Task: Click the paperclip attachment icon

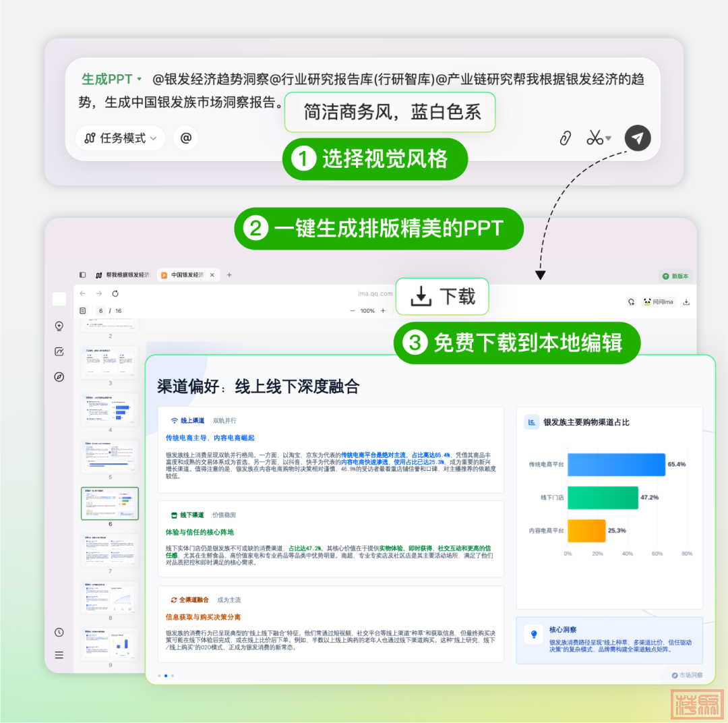Action: tap(565, 138)
